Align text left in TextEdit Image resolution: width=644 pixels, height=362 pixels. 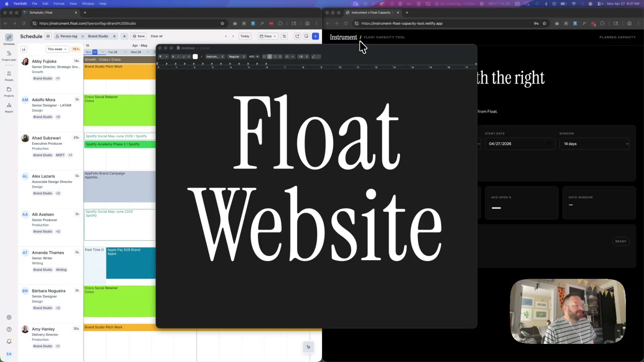click(264, 57)
